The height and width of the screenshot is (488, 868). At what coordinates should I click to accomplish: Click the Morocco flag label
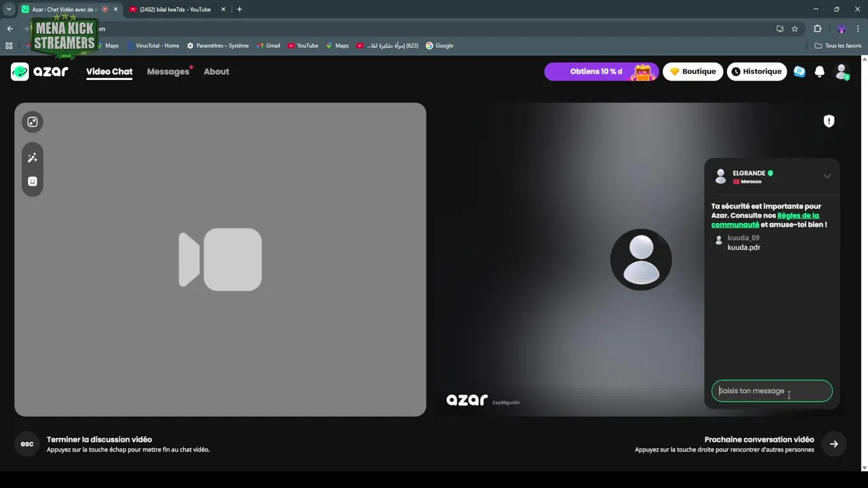click(747, 182)
